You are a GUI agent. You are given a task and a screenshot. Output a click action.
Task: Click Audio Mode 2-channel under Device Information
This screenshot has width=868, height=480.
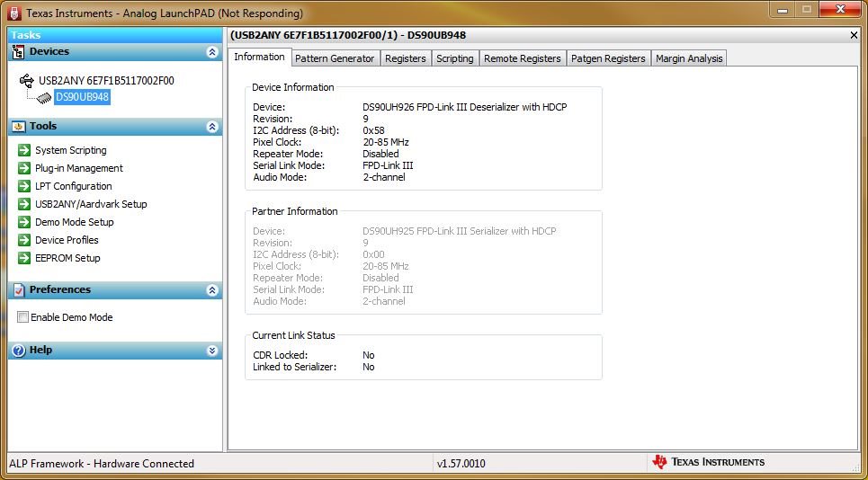point(383,177)
